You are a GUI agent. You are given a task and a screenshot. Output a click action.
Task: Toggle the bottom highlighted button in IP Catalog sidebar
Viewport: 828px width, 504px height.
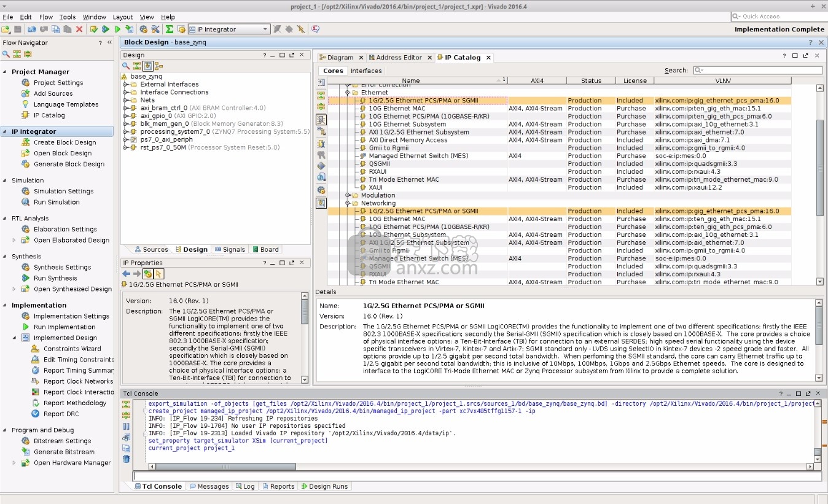pyautogui.click(x=321, y=203)
